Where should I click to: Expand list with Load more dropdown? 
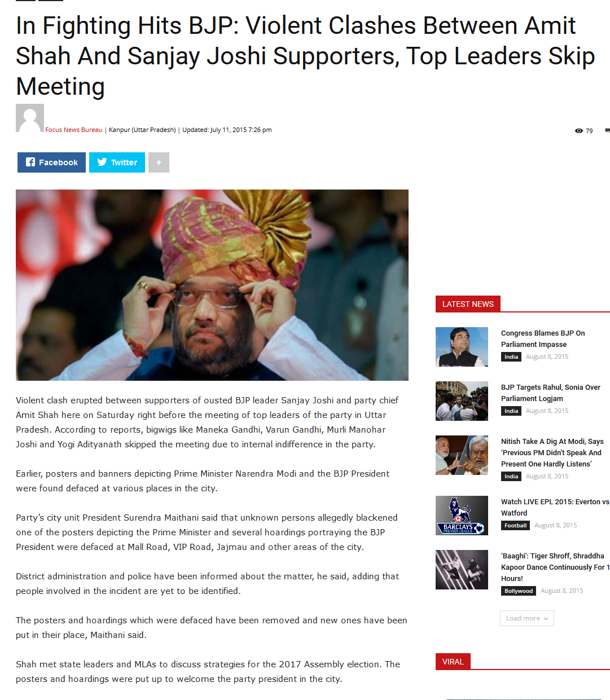point(527,618)
